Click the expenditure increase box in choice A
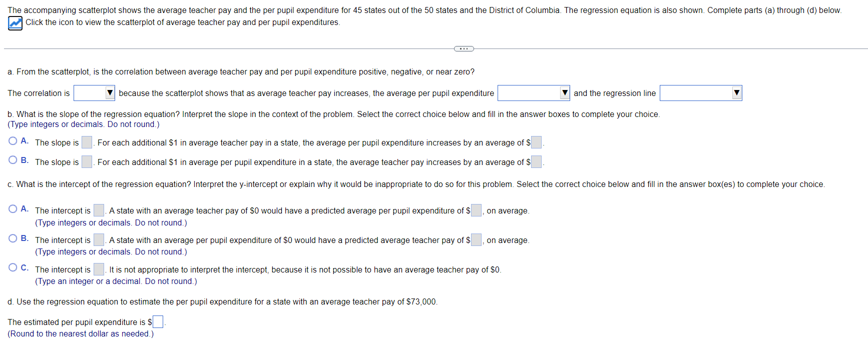The height and width of the screenshot is (352, 868). click(x=536, y=142)
